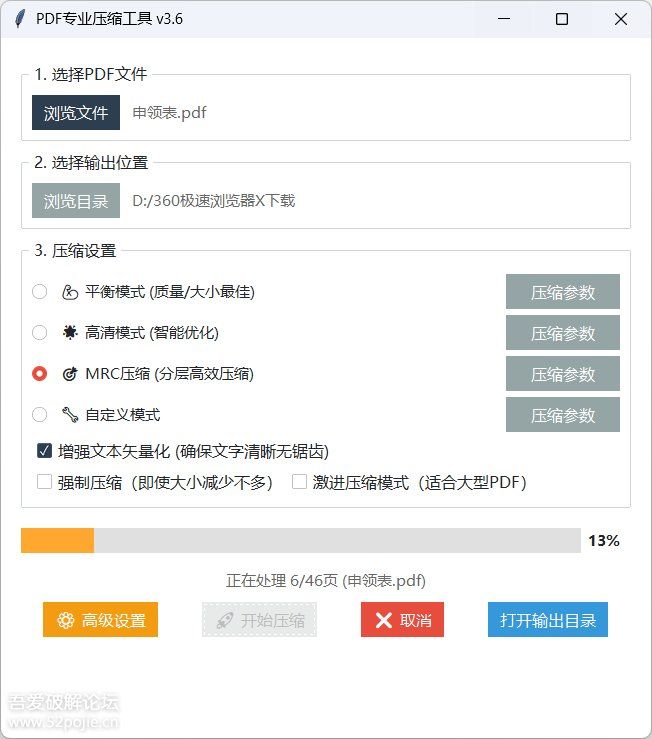The image size is (652, 739).
Task: Click the disabled 开始压缩 rocket button
Action: click(x=259, y=620)
